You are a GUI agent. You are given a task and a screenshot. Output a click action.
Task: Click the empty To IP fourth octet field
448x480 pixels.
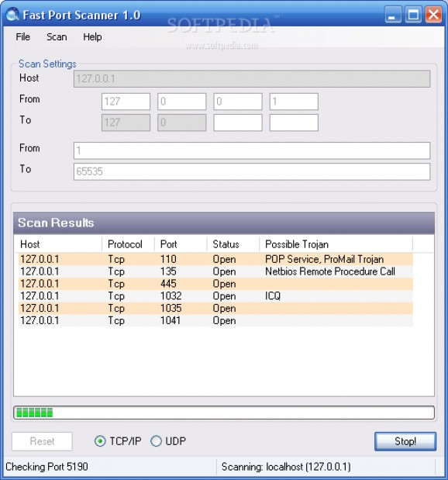click(294, 123)
